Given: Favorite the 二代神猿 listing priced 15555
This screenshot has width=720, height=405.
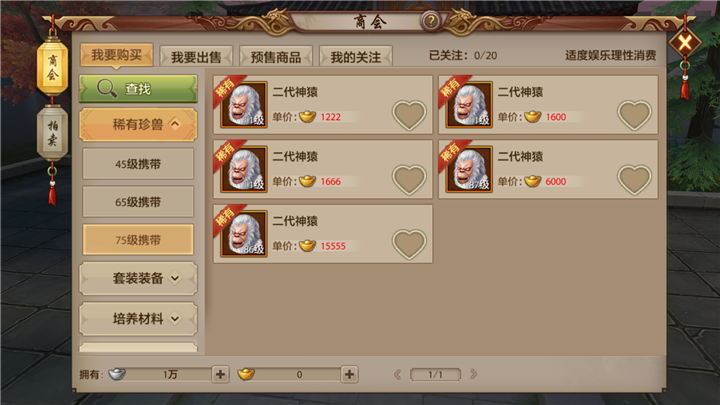Looking at the screenshot, I should [x=409, y=244].
